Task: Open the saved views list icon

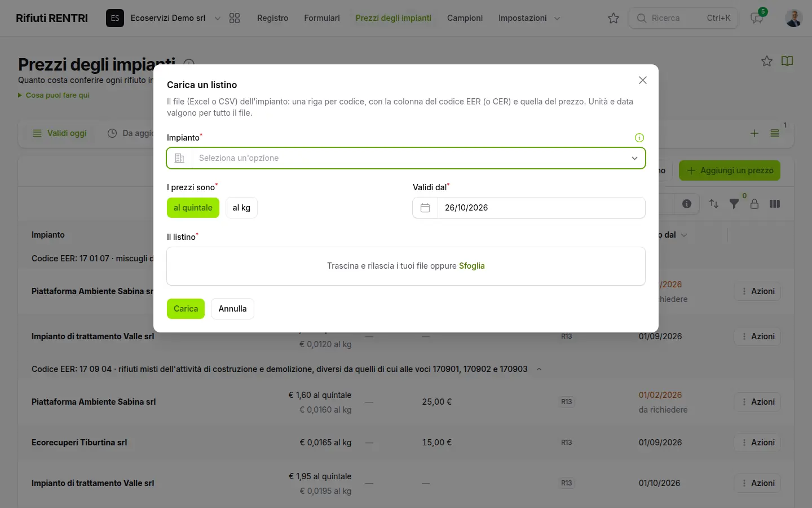Action: 775,133
